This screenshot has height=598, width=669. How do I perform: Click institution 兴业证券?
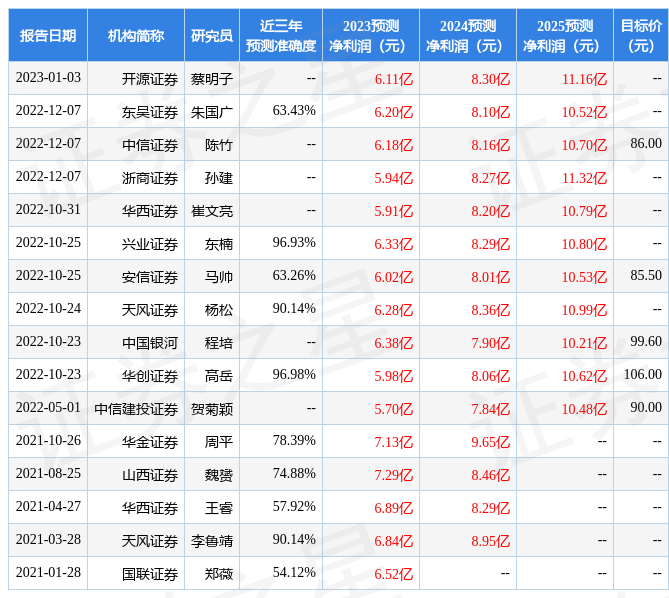150,244
